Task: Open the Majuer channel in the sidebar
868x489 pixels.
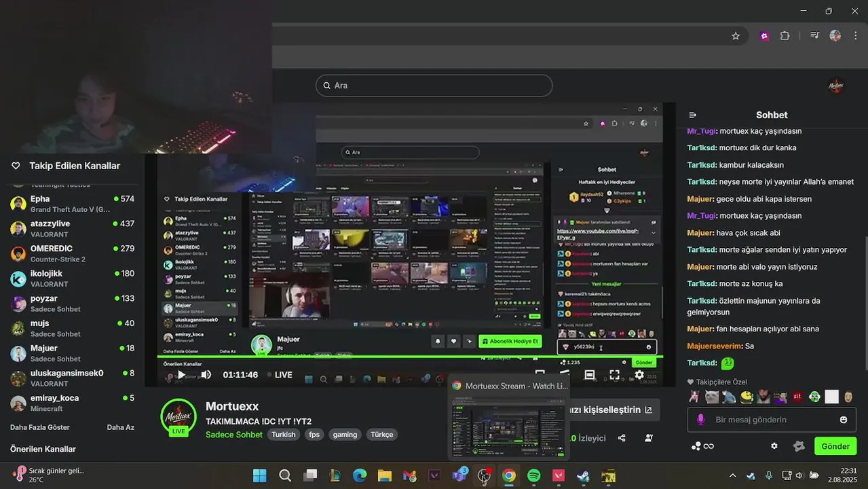Action: [73, 353]
